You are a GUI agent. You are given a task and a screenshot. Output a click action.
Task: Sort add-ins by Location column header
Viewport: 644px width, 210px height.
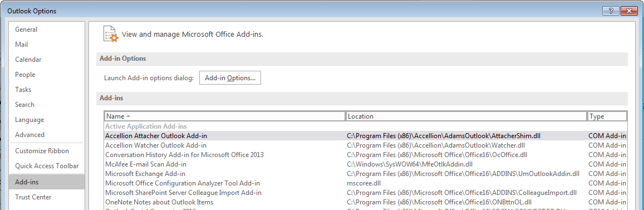point(466,116)
